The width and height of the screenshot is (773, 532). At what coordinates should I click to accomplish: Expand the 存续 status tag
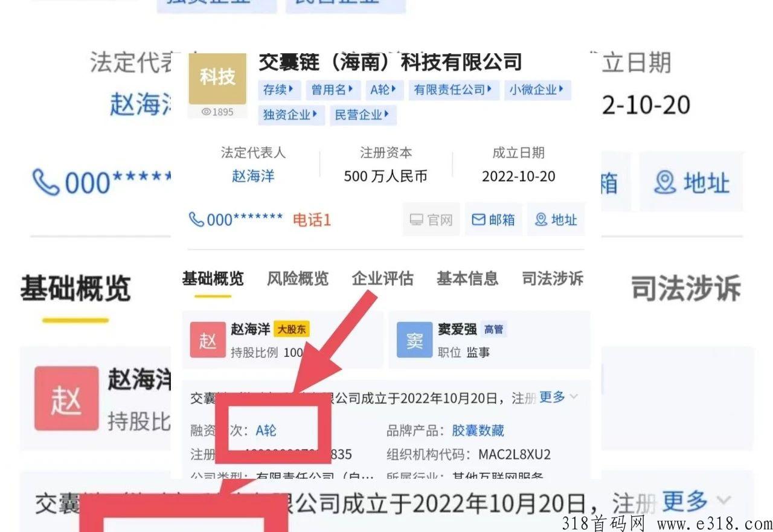(x=279, y=90)
